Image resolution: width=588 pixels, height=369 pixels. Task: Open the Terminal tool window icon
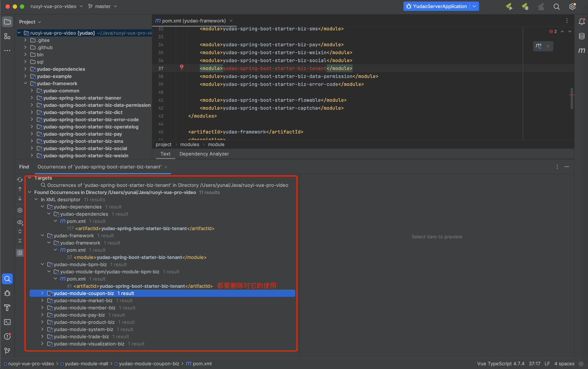[7, 322]
